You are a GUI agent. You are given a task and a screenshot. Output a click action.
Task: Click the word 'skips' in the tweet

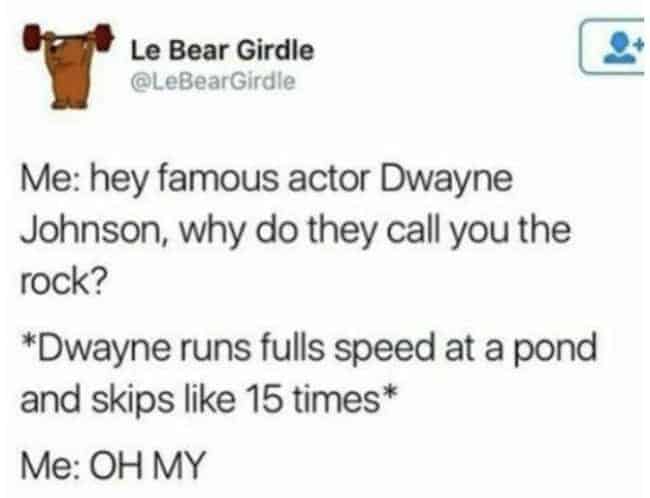point(133,399)
